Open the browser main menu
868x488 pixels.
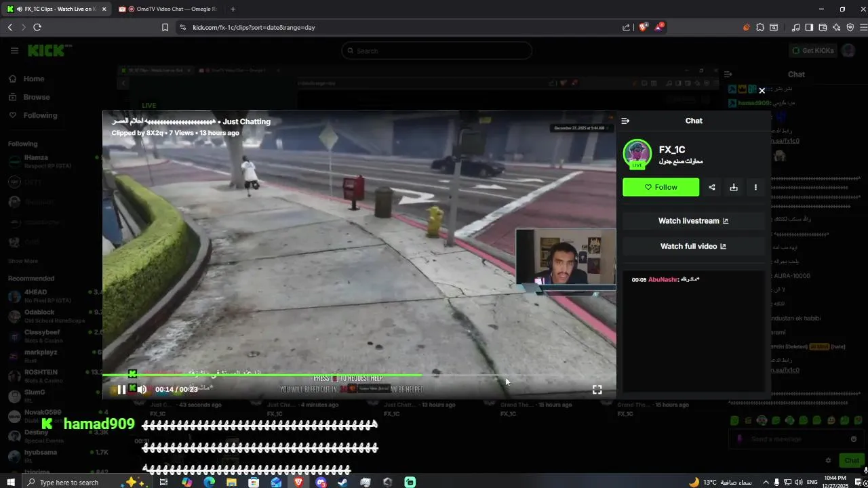(x=863, y=27)
